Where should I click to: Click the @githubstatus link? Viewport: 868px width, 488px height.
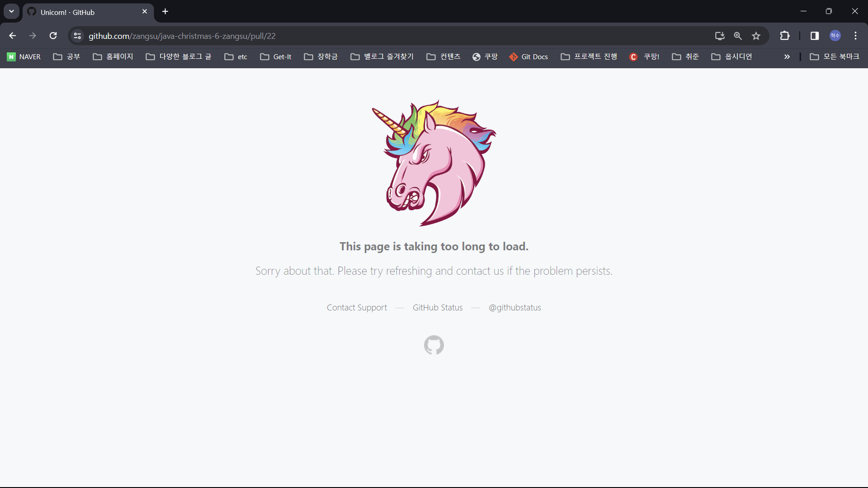coord(514,308)
